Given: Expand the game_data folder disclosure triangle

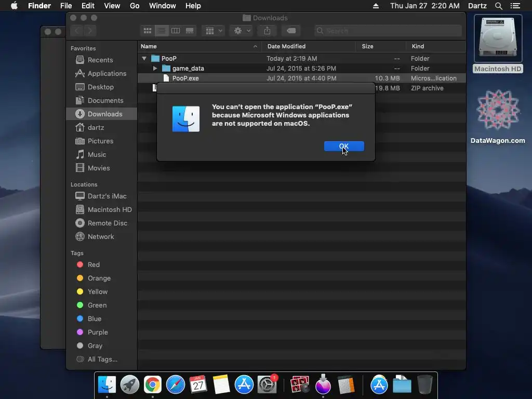Looking at the screenshot, I should coord(155,68).
